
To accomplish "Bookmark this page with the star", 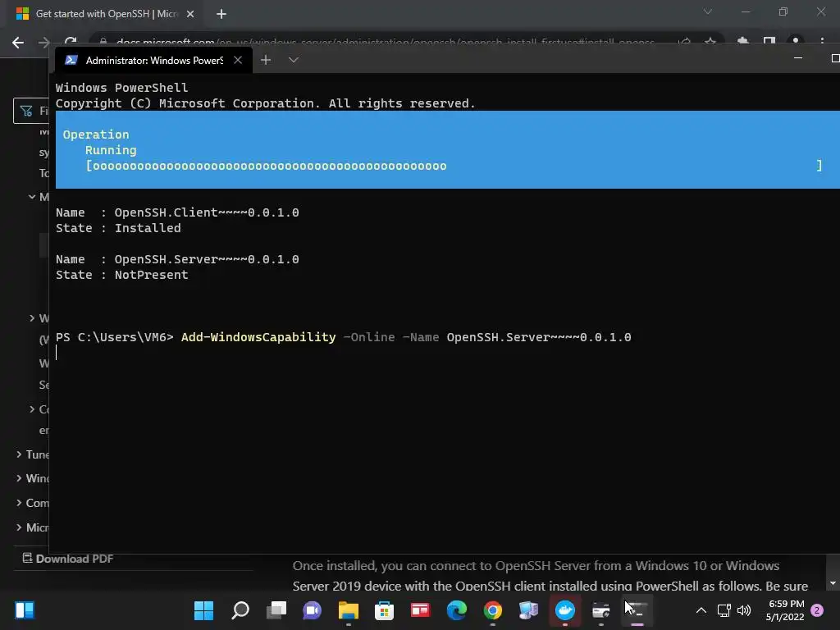I will [710, 42].
